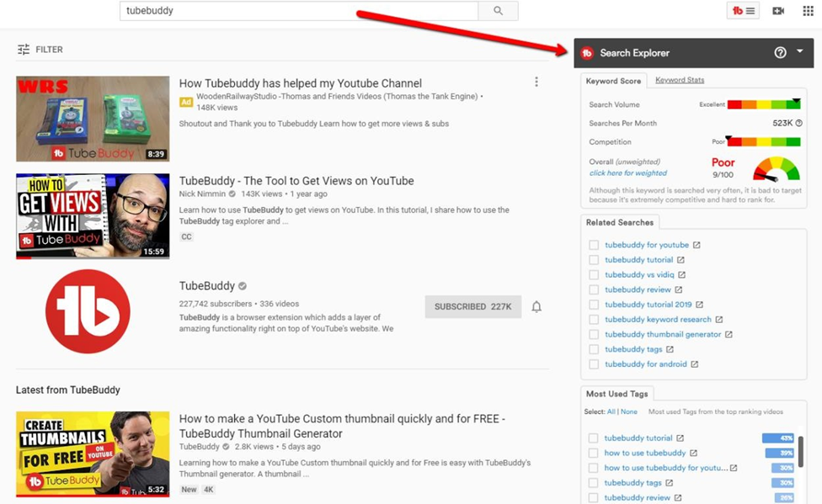822x504 pixels.
Task: Open Nick Nimmin channel link
Action: click(202, 194)
